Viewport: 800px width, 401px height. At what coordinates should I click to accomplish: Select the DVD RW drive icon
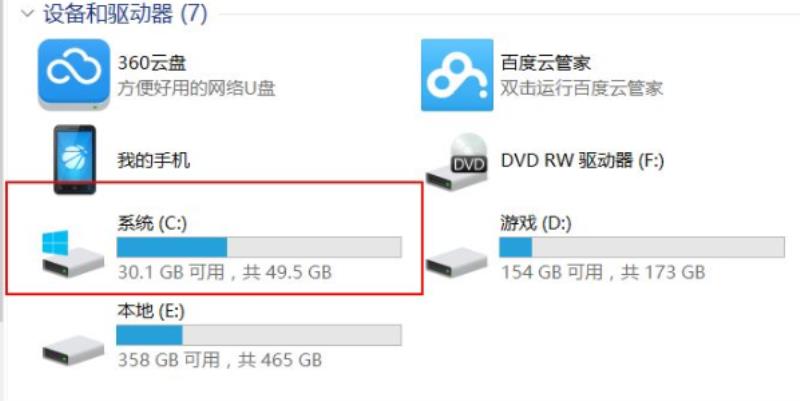pyautogui.click(x=457, y=162)
